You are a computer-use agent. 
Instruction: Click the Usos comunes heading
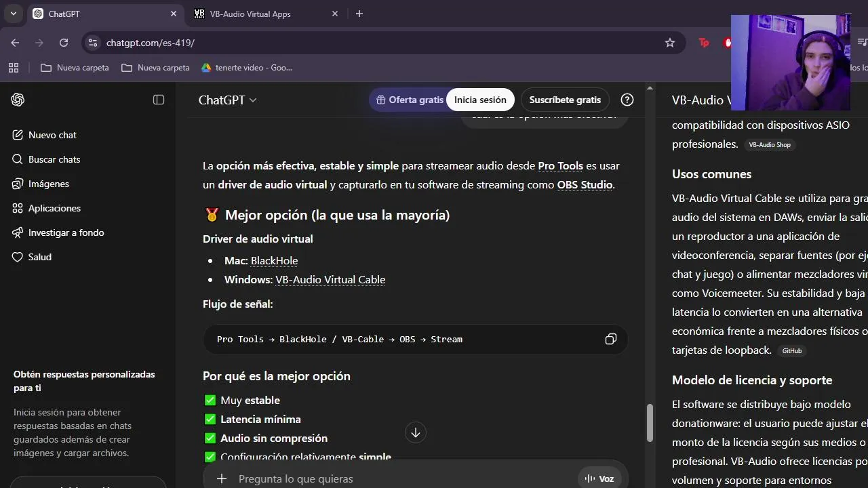pos(711,174)
